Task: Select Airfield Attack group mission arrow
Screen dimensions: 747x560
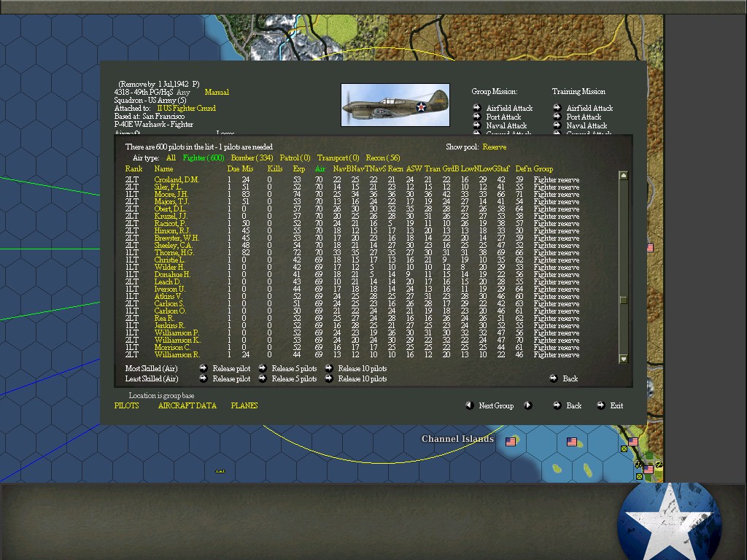Action: click(x=476, y=107)
